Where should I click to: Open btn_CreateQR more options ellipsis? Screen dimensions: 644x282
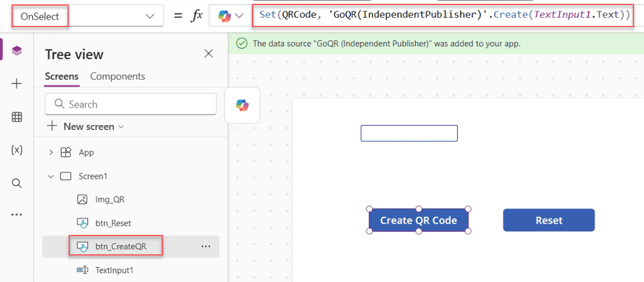pos(206,246)
